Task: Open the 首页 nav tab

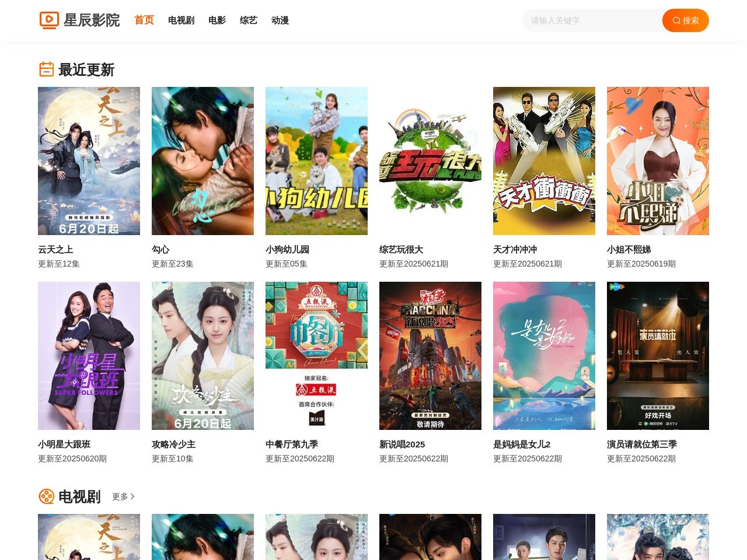Action: 144,20
